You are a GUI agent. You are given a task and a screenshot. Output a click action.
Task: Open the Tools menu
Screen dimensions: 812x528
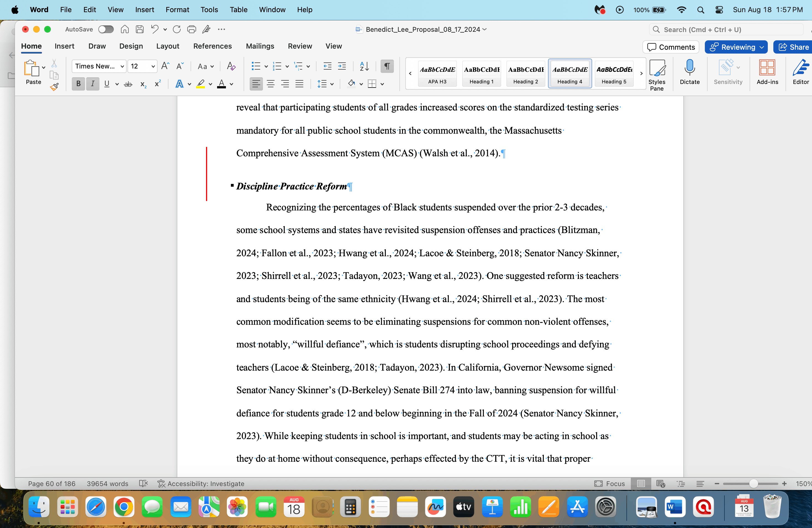tap(209, 10)
